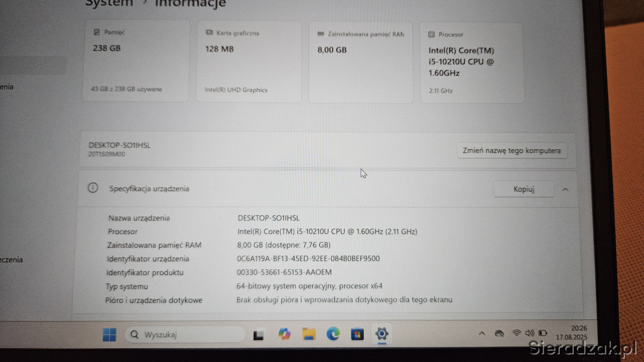Image resolution: width=644 pixels, height=362 pixels.
Task: Click the battery icon in system tray
Action: pyautogui.click(x=543, y=333)
